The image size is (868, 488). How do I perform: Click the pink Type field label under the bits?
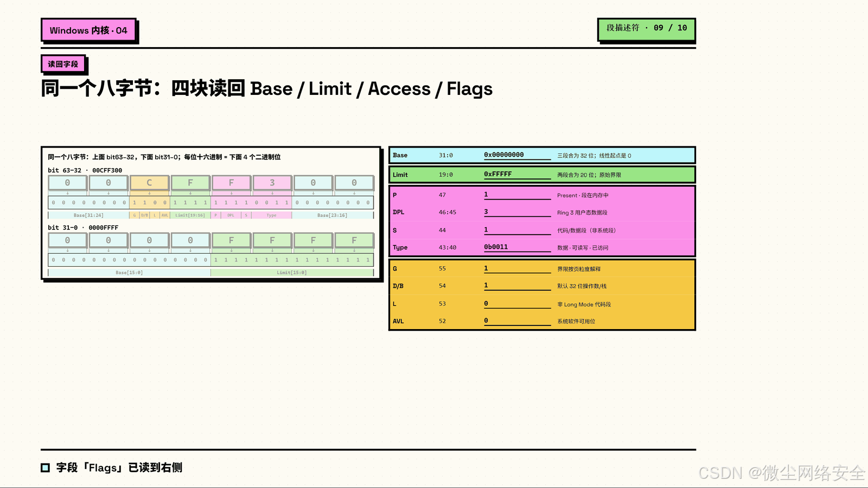pos(271,215)
